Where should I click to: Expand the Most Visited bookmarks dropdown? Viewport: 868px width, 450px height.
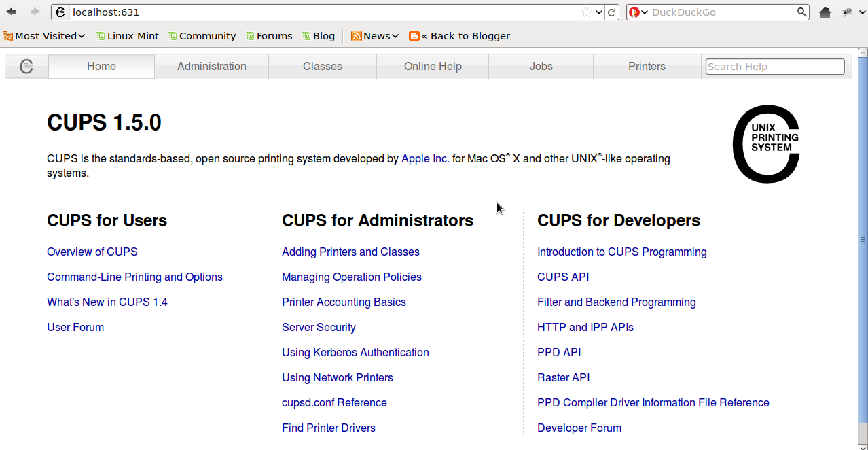45,36
